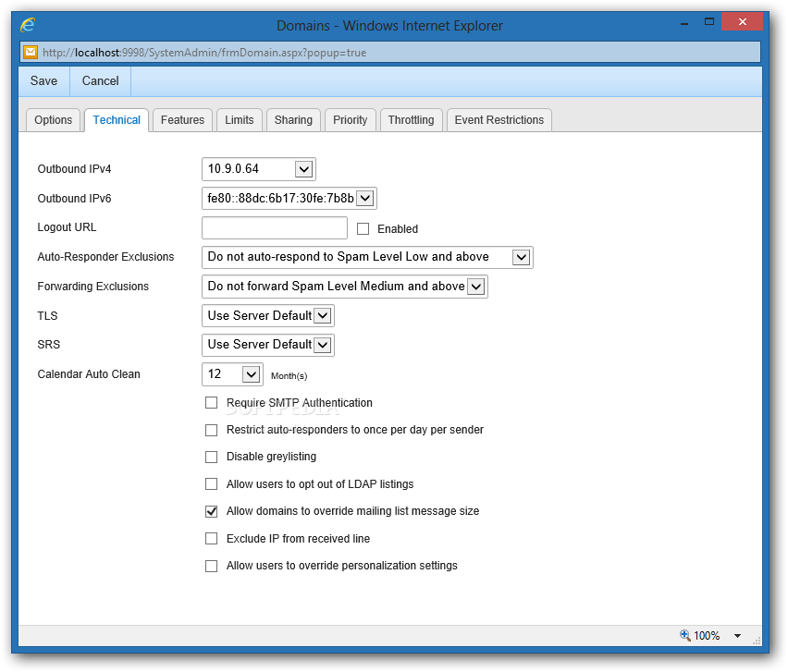Check Allow users to override personalization settings
The height and width of the screenshot is (672, 788).
[x=212, y=566]
